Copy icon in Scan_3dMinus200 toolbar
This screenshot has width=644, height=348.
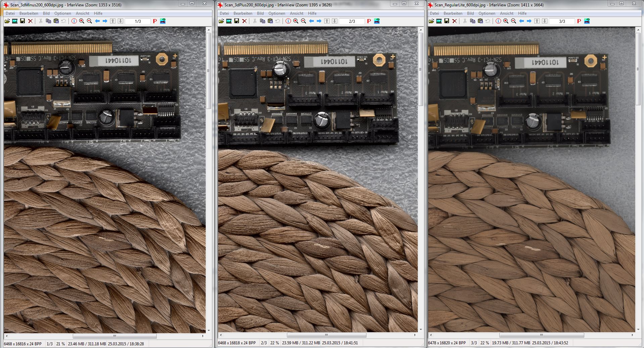tap(48, 21)
